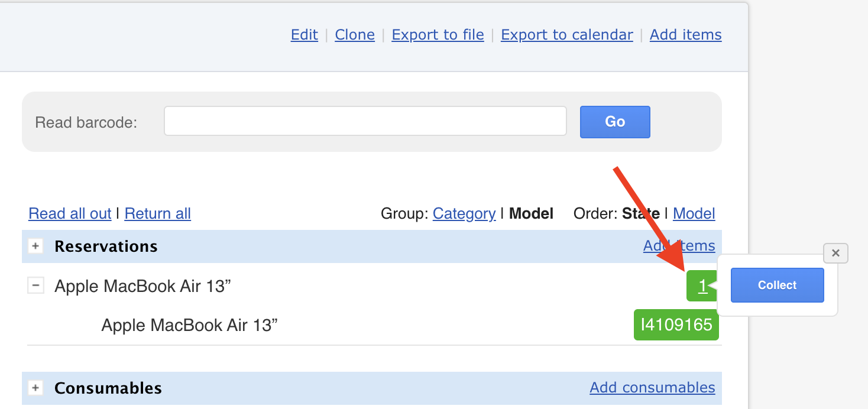Open the Edit link
Screen dimensions: 868x409
(304, 35)
